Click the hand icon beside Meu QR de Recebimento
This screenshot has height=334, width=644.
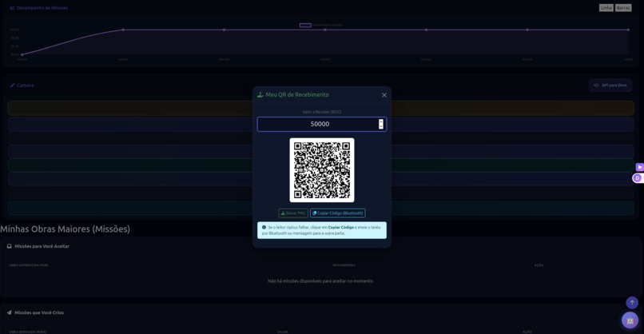click(x=260, y=94)
